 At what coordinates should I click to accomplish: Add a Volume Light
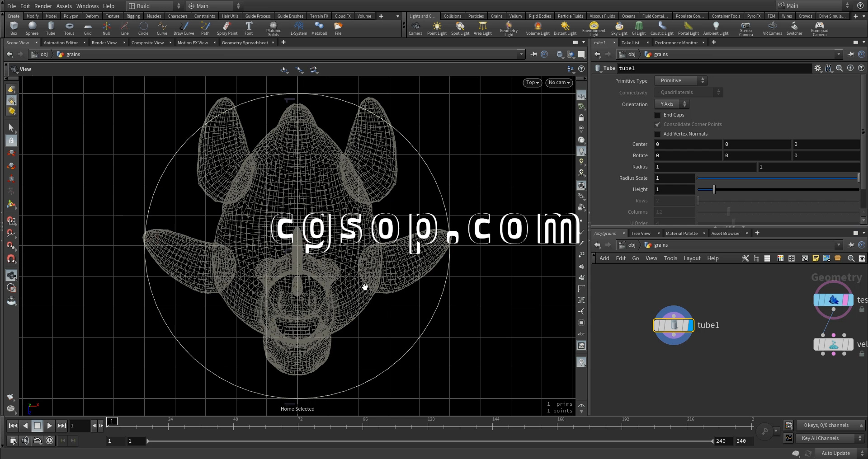click(538, 28)
